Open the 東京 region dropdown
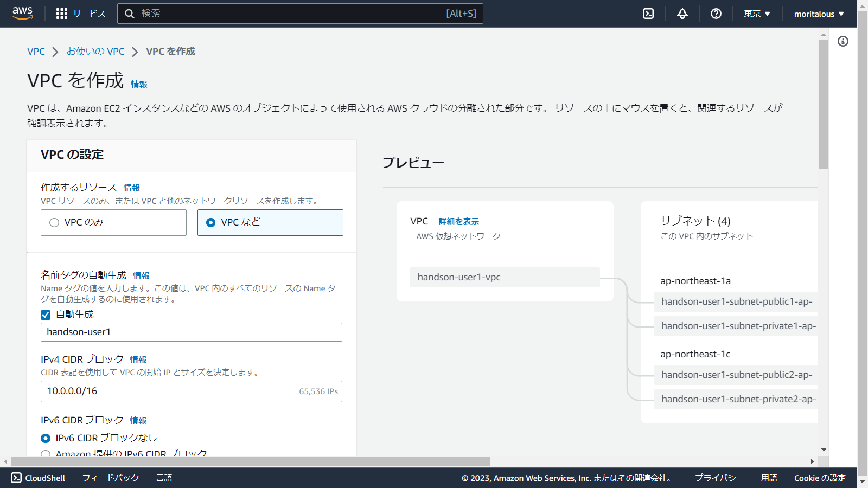This screenshot has width=868, height=488. tap(756, 14)
